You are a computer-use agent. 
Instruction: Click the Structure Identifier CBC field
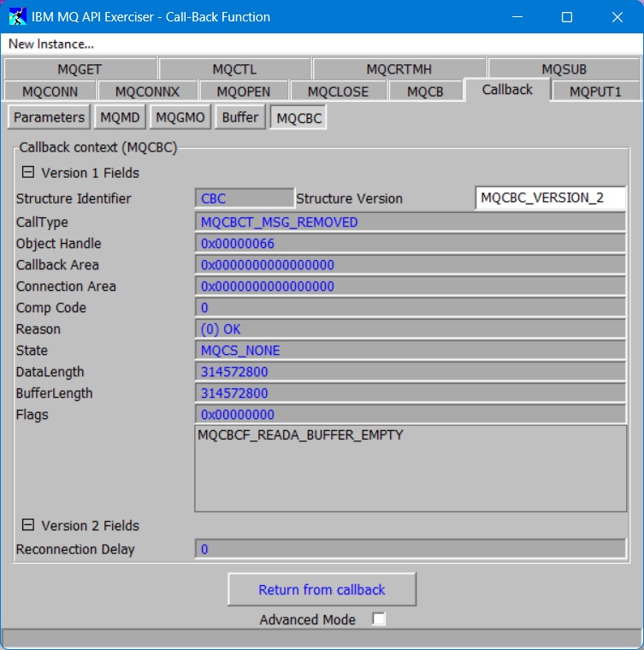[x=245, y=198]
